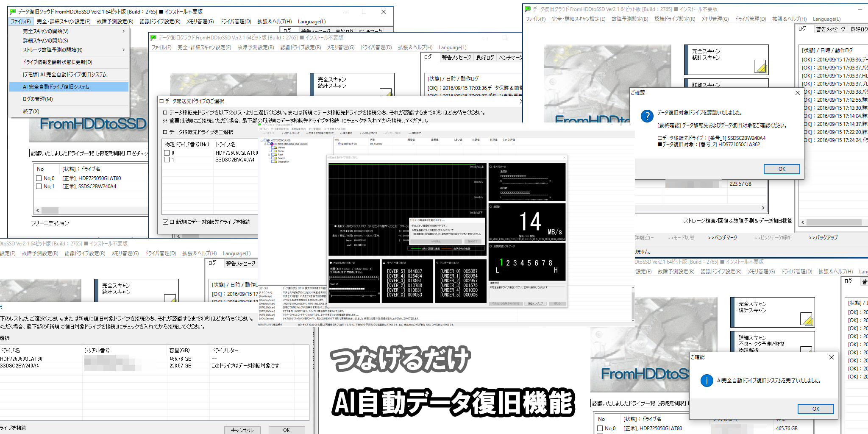Click the app icon in the window with the open File menu

click(13, 12)
